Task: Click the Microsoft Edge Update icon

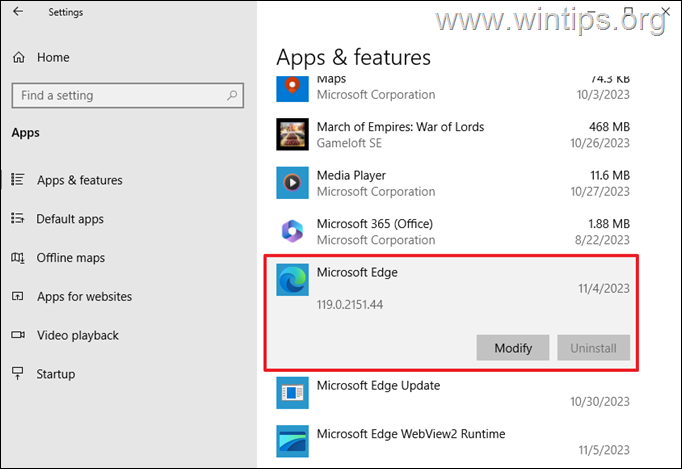Action: [292, 393]
